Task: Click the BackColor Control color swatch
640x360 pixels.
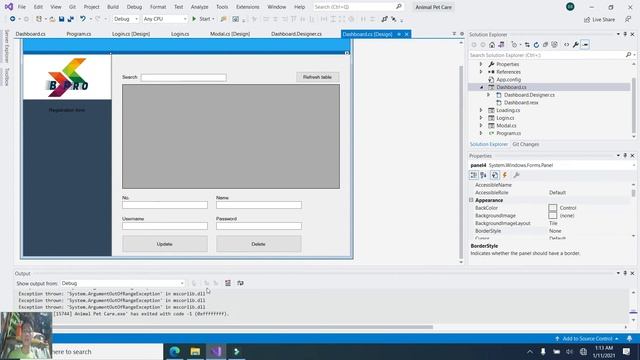Action: pyautogui.click(x=553, y=208)
